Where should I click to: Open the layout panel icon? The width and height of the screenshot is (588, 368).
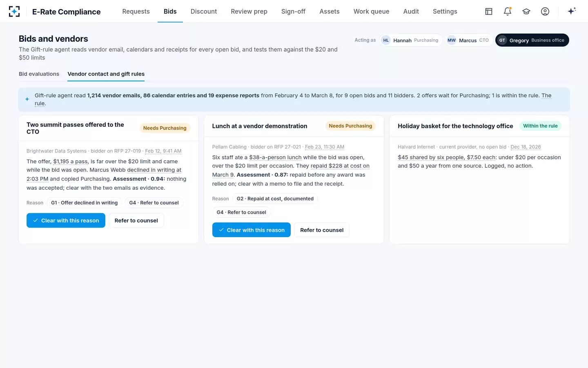click(x=489, y=11)
